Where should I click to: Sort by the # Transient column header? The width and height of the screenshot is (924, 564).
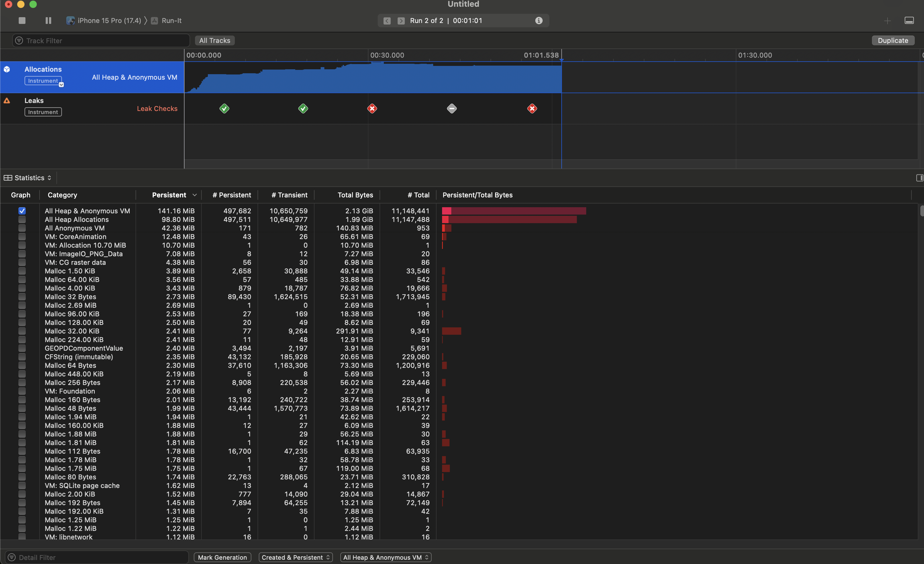coord(289,195)
